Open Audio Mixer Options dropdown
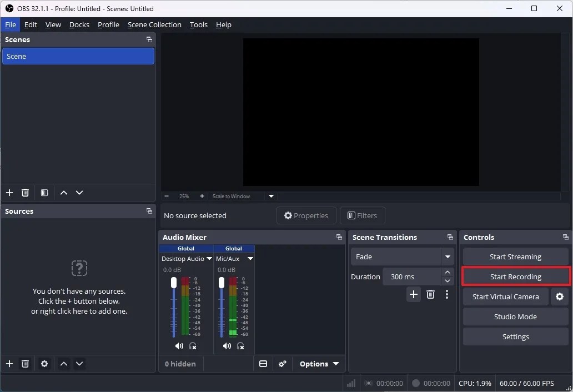This screenshot has height=392, width=573. [x=319, y=364]
